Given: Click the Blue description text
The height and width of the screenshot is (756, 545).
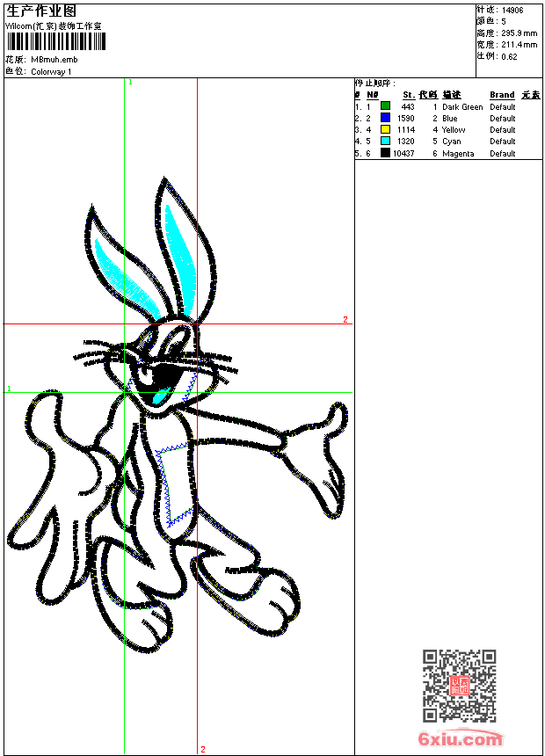Looking at the screenshot, I should pos(449,119).
